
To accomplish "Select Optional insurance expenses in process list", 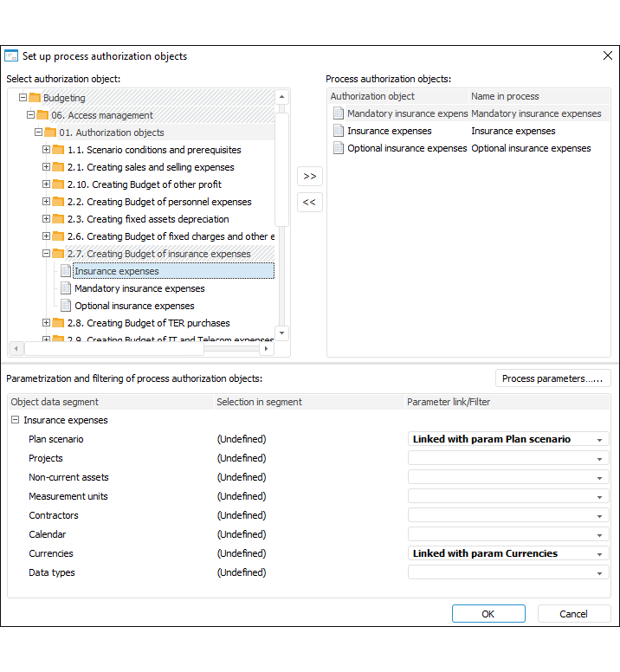I will pos(407,148).
